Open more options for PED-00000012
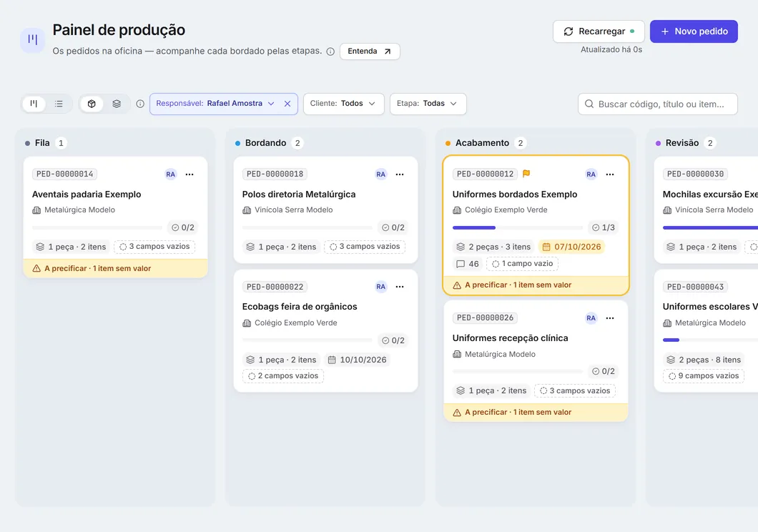758x532 pixels. coord(610,174)
